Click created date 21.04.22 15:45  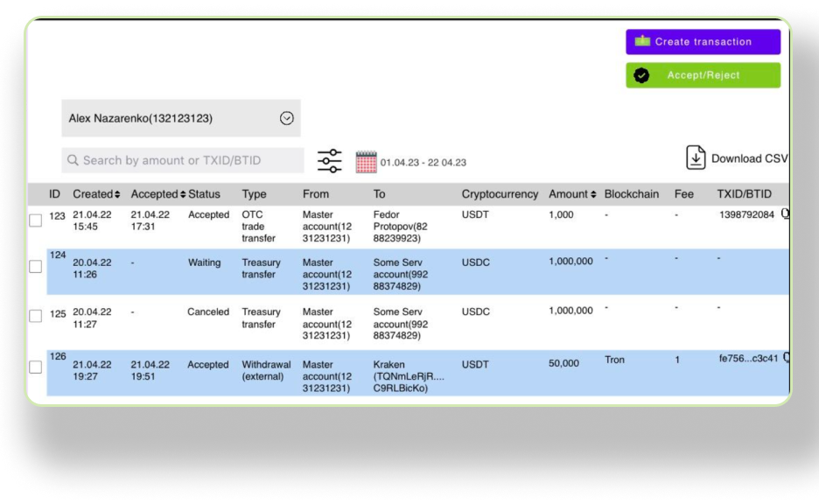tap(92, 220)
